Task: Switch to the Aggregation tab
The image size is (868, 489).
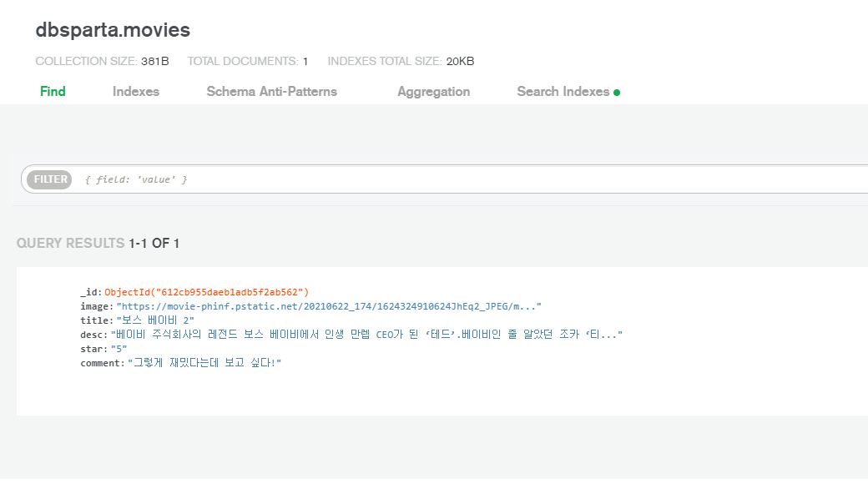Action: [x=433, y=91]
